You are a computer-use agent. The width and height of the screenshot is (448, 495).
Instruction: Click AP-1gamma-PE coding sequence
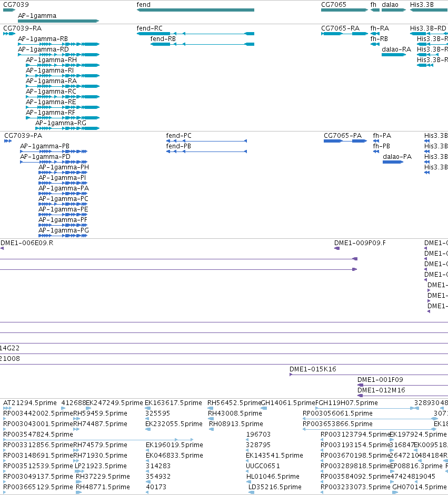63,215
